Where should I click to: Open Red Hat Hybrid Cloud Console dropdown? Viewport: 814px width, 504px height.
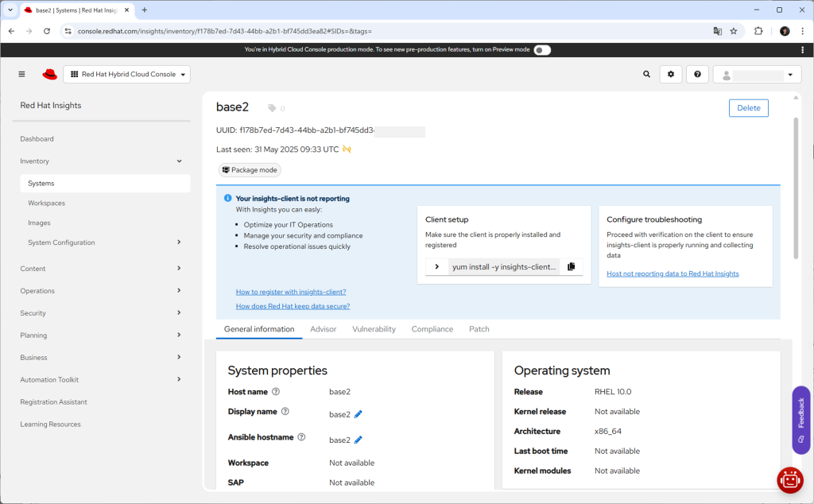click(x=127, y=74)
